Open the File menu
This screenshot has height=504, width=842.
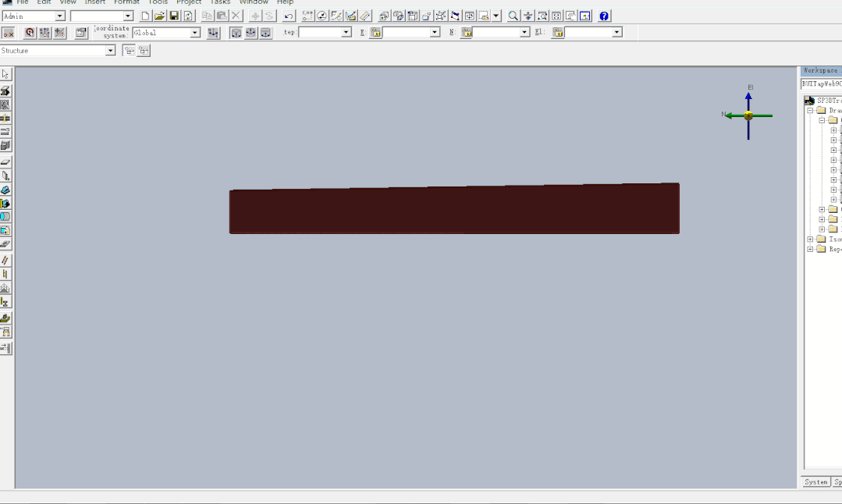coord(23,2)
